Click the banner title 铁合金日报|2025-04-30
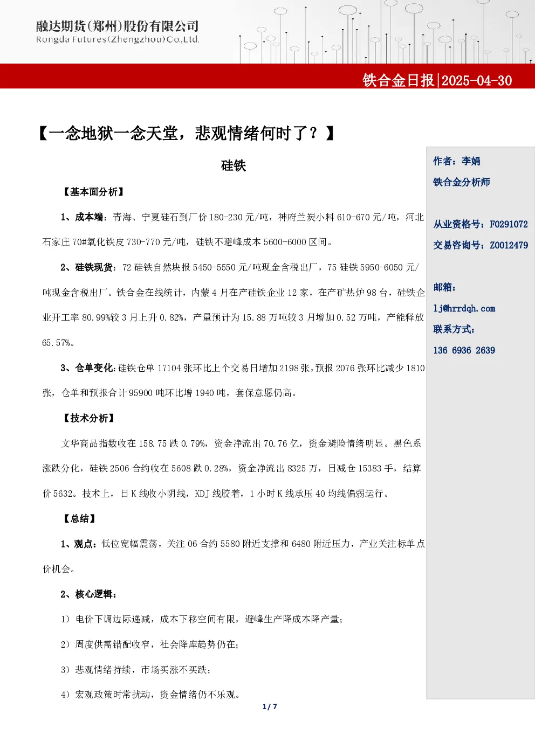Screen dimensions: 535x756 (437, 80)
